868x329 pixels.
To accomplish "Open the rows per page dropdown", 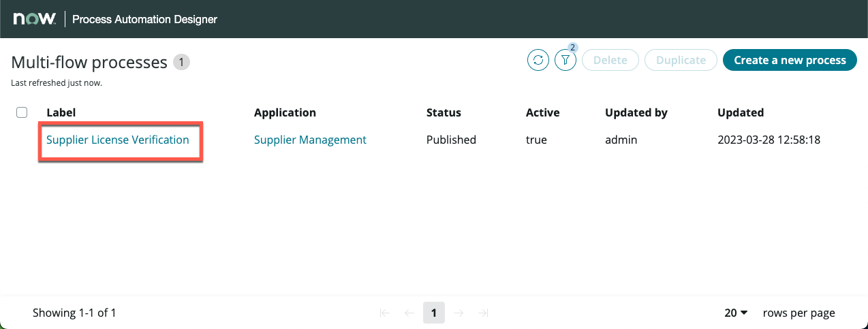I will point(736,313).
